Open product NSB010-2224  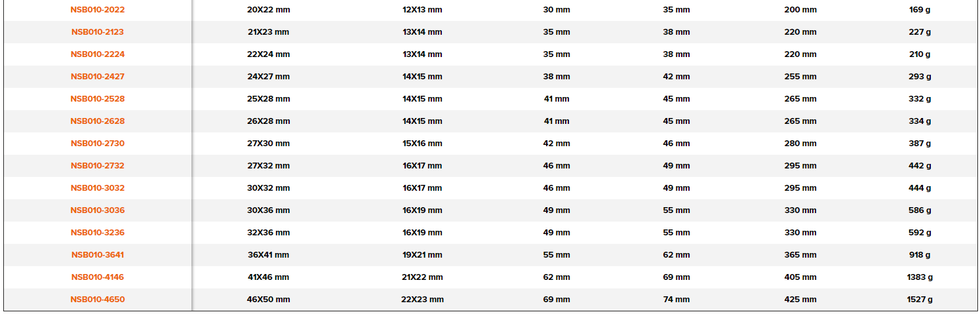click(x=98, y=54)
